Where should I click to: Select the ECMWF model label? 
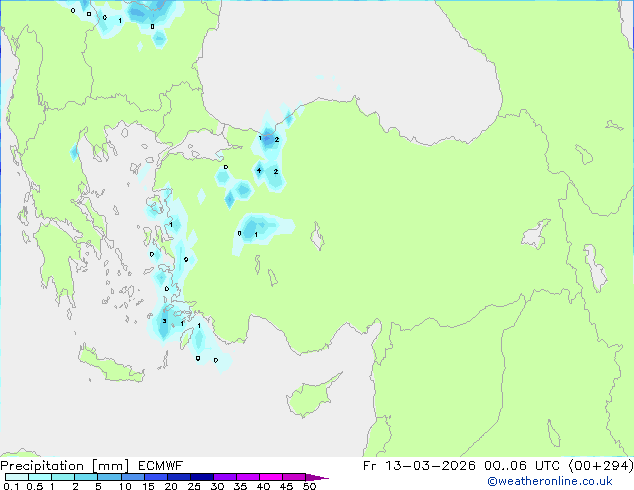[160, 466]
